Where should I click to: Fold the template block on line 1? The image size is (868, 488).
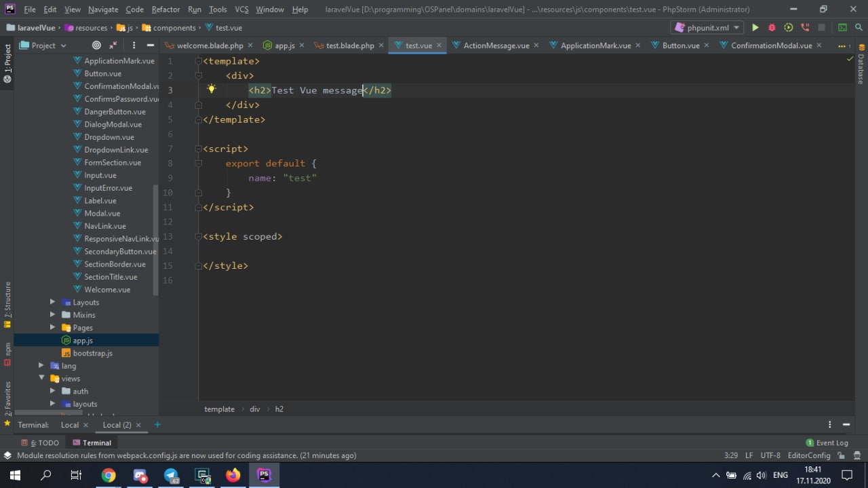tap(199, 61)
